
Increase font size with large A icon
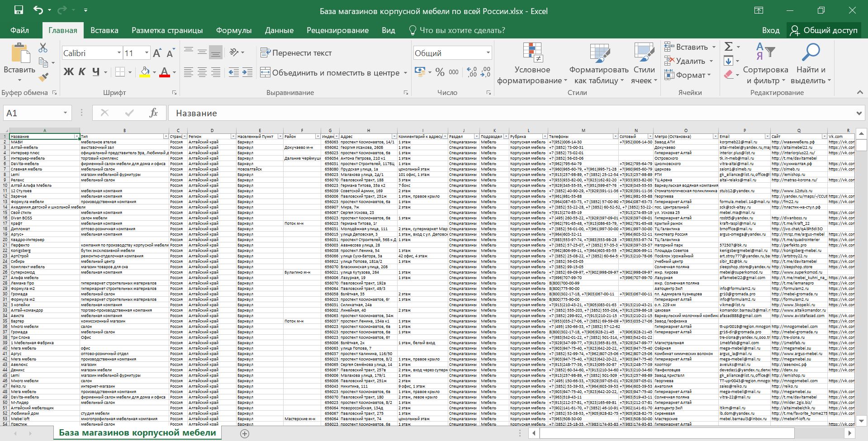(x=157, y=53)
